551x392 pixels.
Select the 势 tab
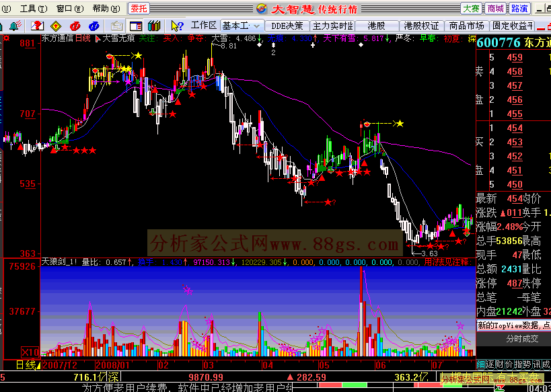point(527,364)
